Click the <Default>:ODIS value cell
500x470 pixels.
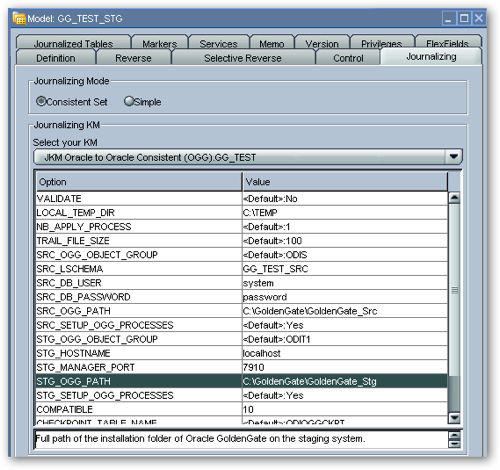(345, 255)
